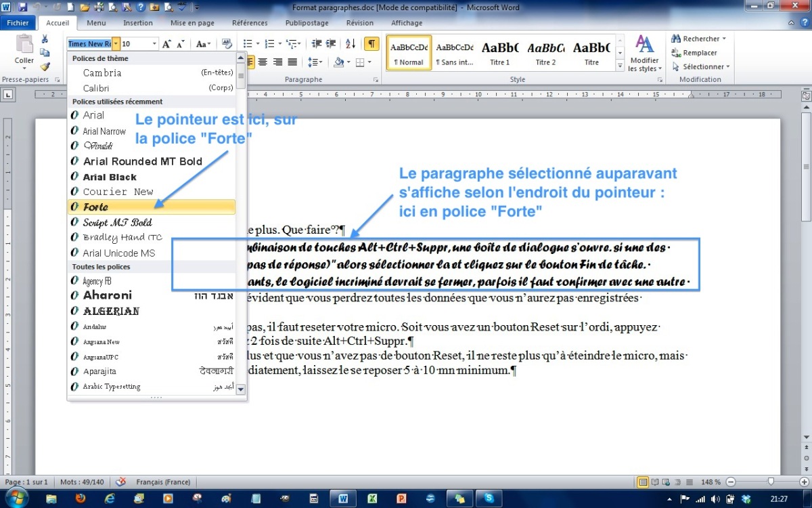This screenshot has height=508, width=812.
Task: Open PowerPoint from the taskbar
Action: (x=401, y=499)
